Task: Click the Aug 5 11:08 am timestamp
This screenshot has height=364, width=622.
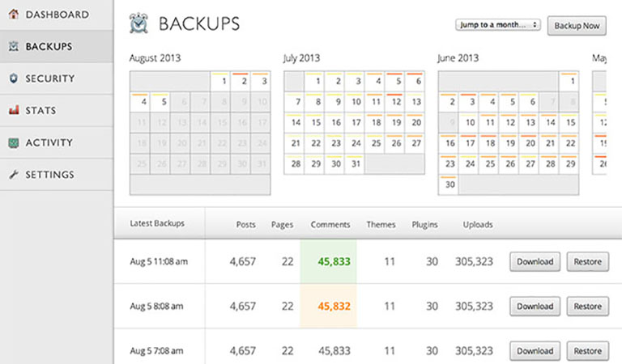Action: click(x=159, y=261)
